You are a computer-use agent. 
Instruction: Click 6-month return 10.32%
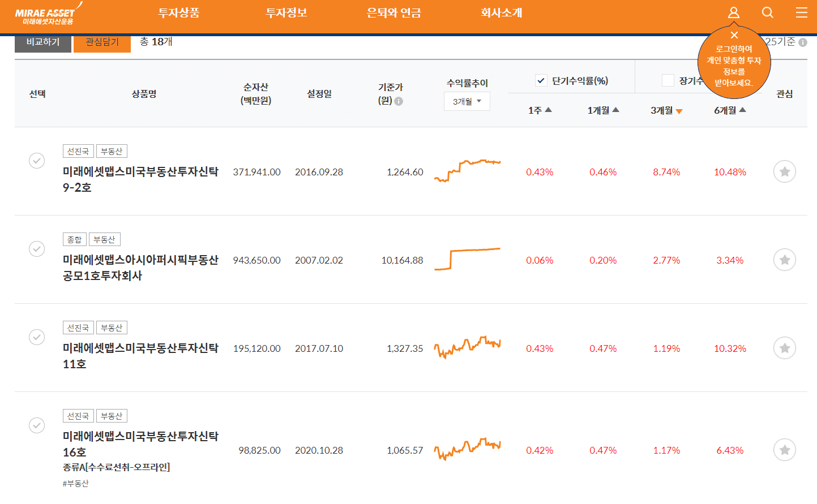click(730, 348)
